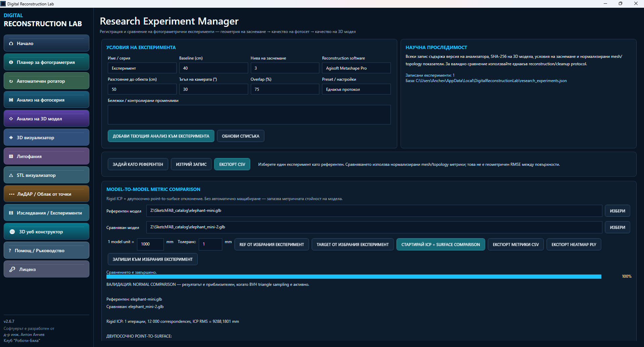Click REF ОТ ИЗБРАНИЯ ЕКСПЕРИМЕНТ button

tap(272, 244)
